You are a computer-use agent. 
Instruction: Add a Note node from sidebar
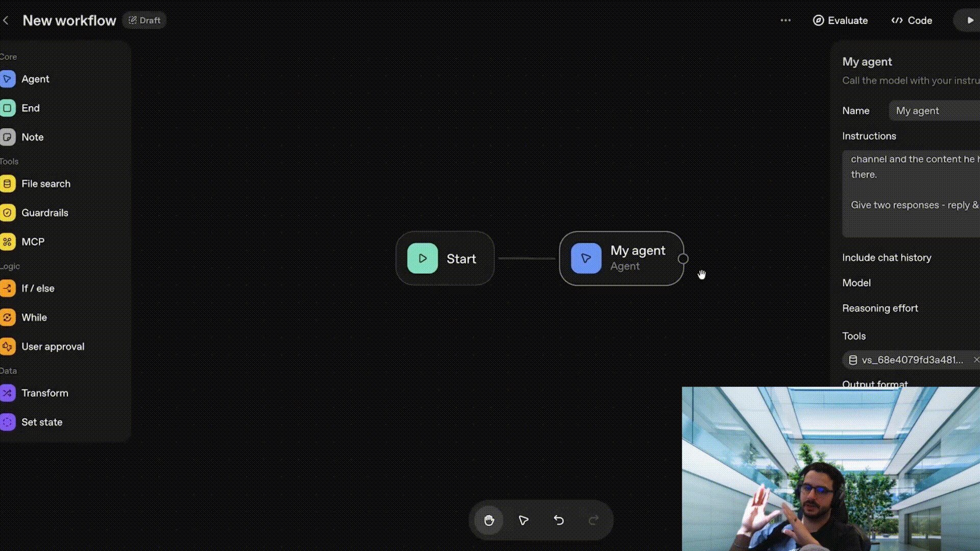tap(8, 137)
